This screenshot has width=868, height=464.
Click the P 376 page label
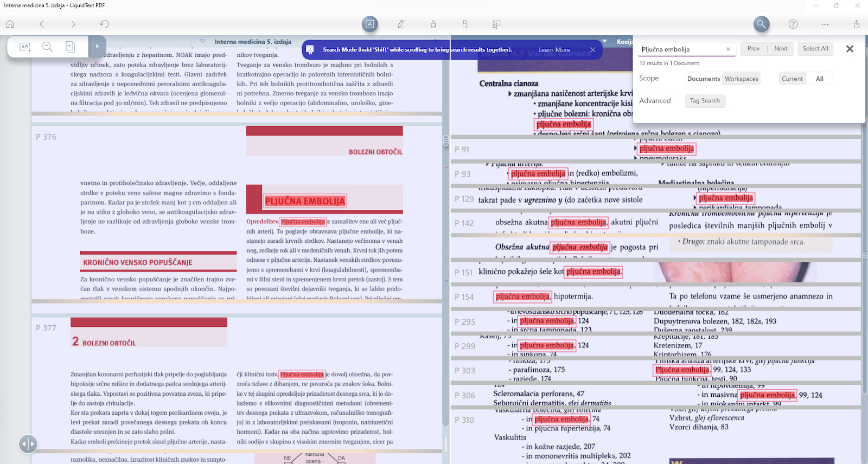(x=46, y=137)
